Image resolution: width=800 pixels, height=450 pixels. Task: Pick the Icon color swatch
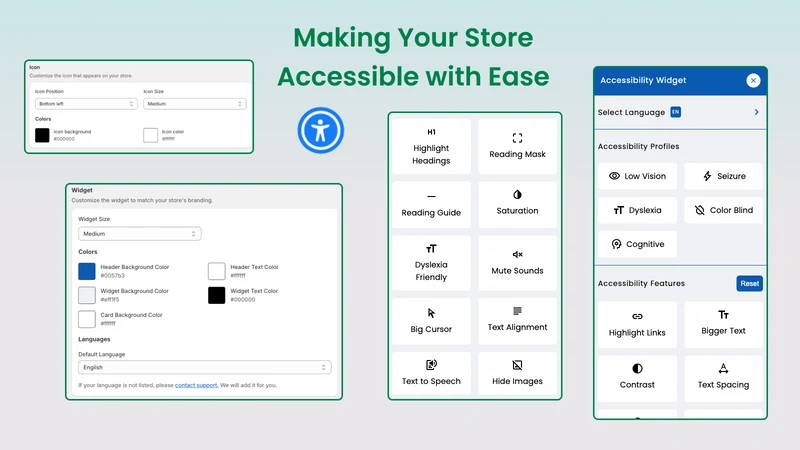coord(151,135)
